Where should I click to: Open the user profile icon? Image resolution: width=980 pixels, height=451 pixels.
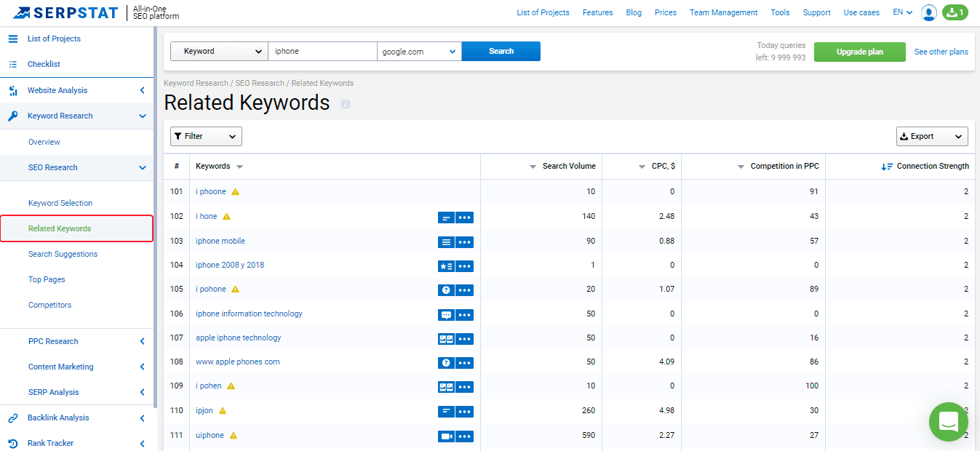point(928,12)
